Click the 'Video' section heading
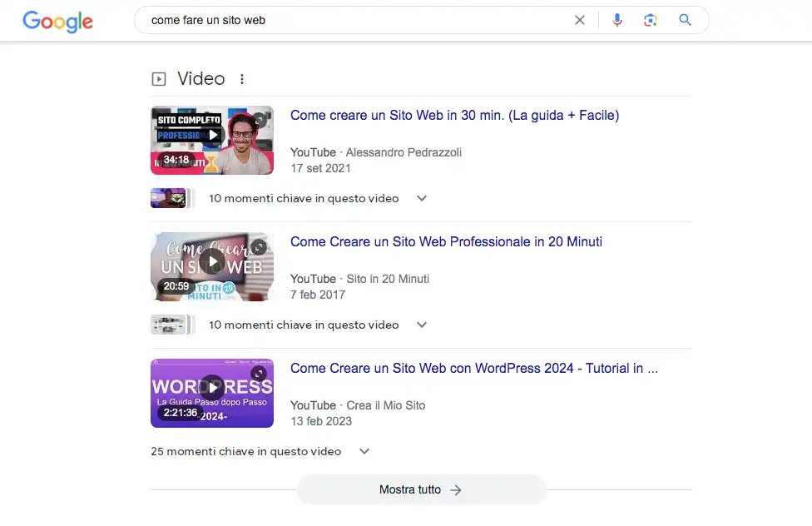Image resolution: width=812 pixels, height=526 pixels. (201, 79)
